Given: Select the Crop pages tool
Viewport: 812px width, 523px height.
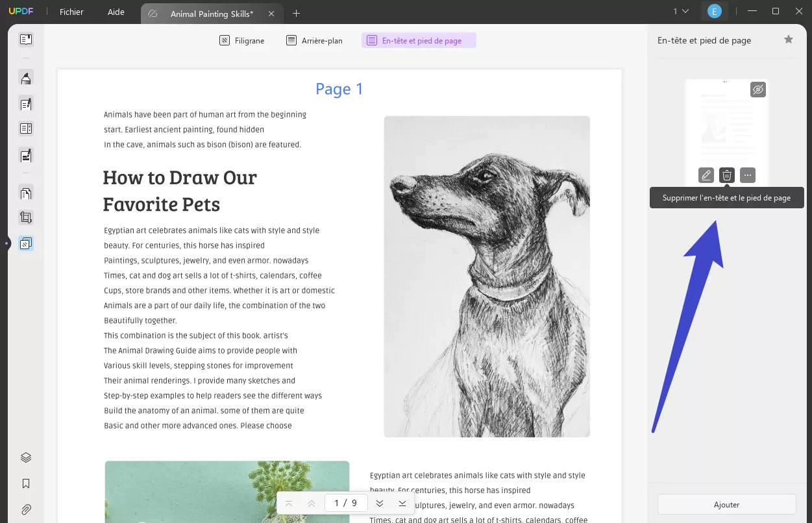Looking at the screenshot, I should point(26,218).
